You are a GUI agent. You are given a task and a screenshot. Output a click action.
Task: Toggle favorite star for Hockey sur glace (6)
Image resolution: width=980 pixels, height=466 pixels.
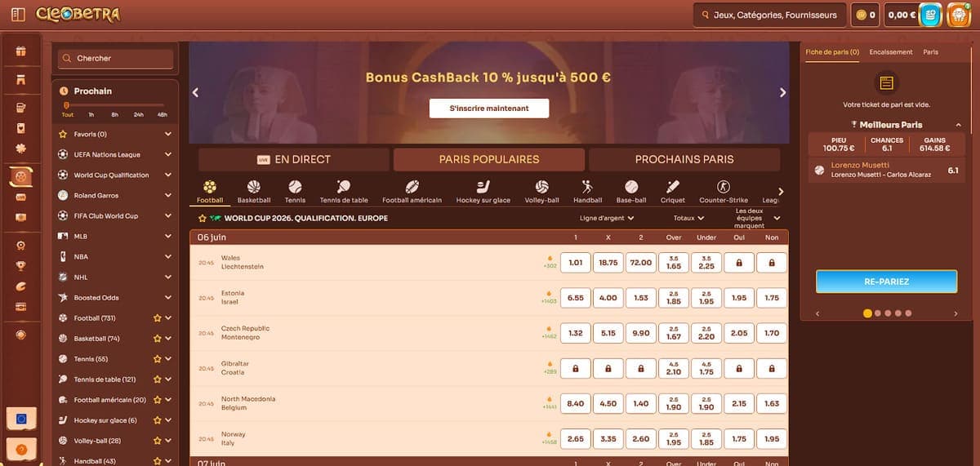pyautogui.click(x=157, y=420)
